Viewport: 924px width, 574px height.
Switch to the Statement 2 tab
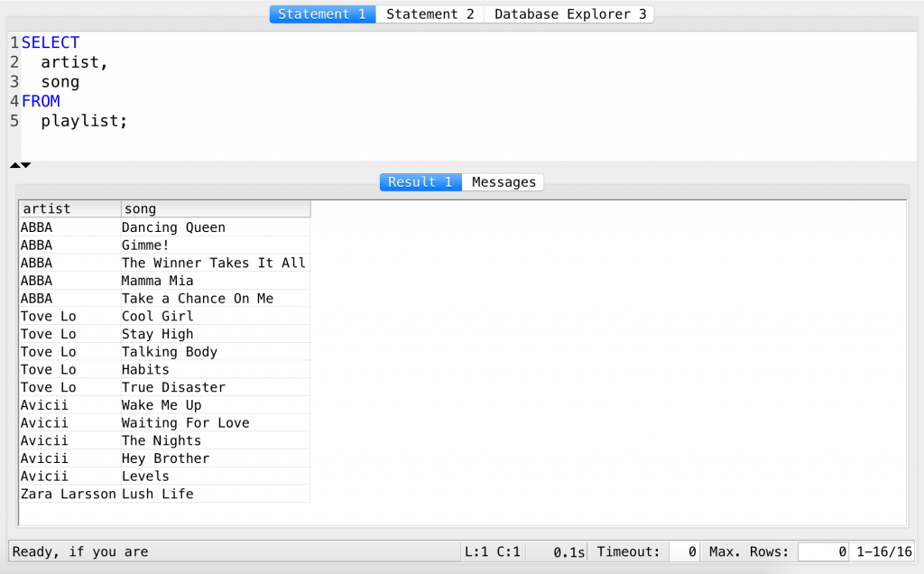coord(430,14)
